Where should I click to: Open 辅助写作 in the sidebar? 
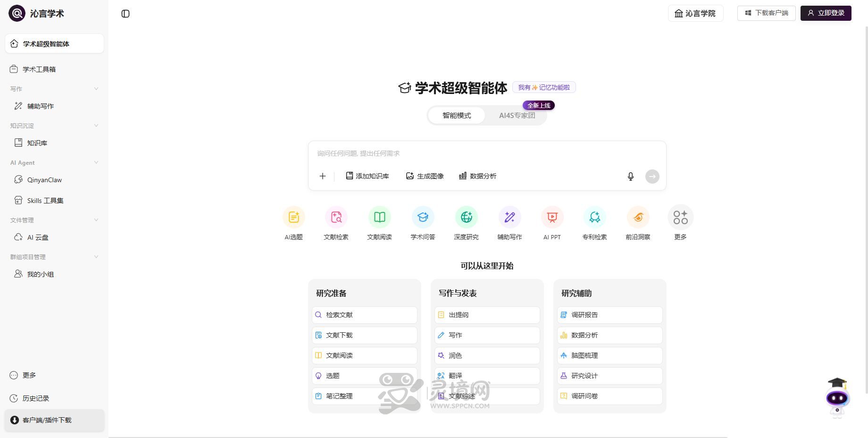54,106
